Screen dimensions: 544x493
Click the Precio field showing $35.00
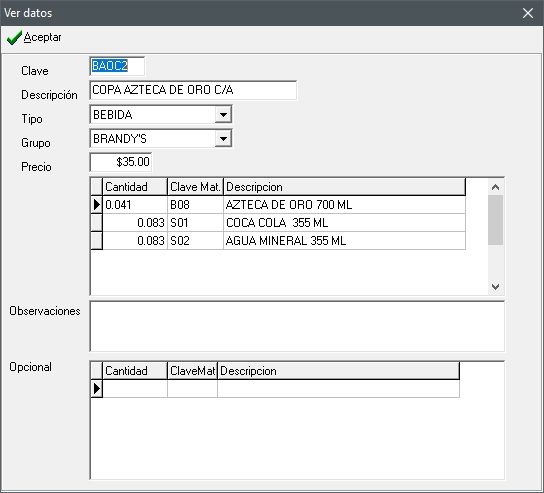pos(120,162)
